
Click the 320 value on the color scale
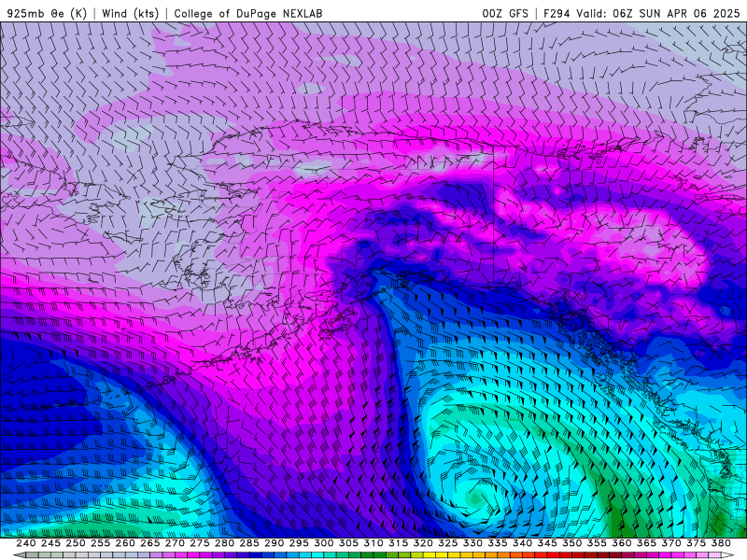pos(423,543)
